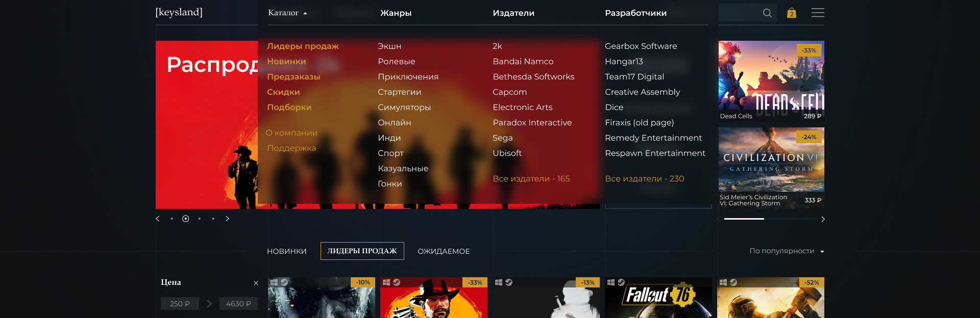Select publisher Ubisoft
980x318 pixels.
[x=507, y=153]
